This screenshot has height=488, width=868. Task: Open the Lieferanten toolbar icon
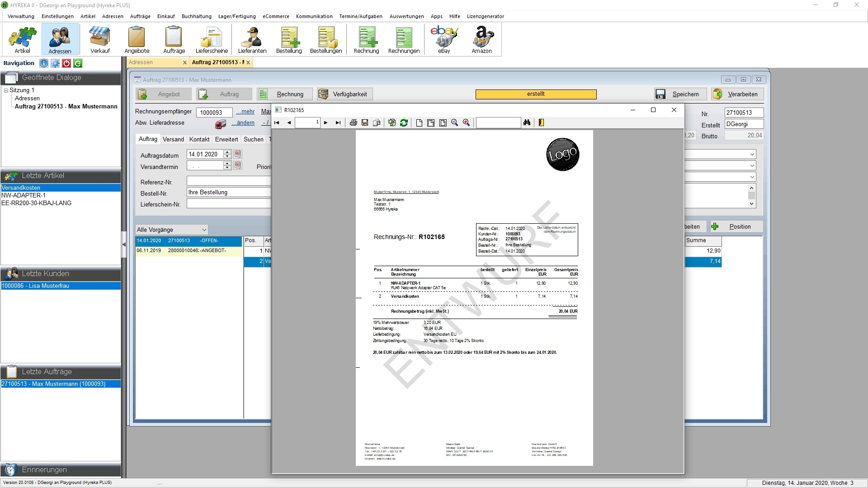252,40
